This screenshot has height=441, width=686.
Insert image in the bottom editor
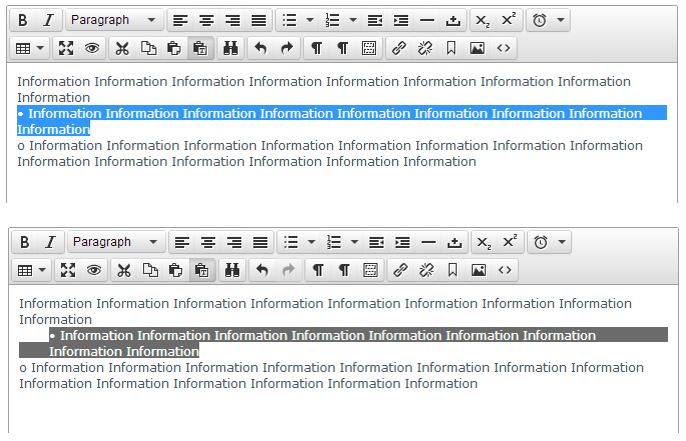pyautogui.click(x=479, y=270)
